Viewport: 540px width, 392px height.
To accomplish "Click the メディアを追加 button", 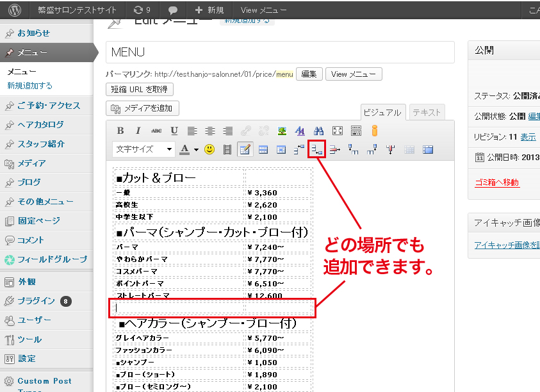I will point(142,109).
